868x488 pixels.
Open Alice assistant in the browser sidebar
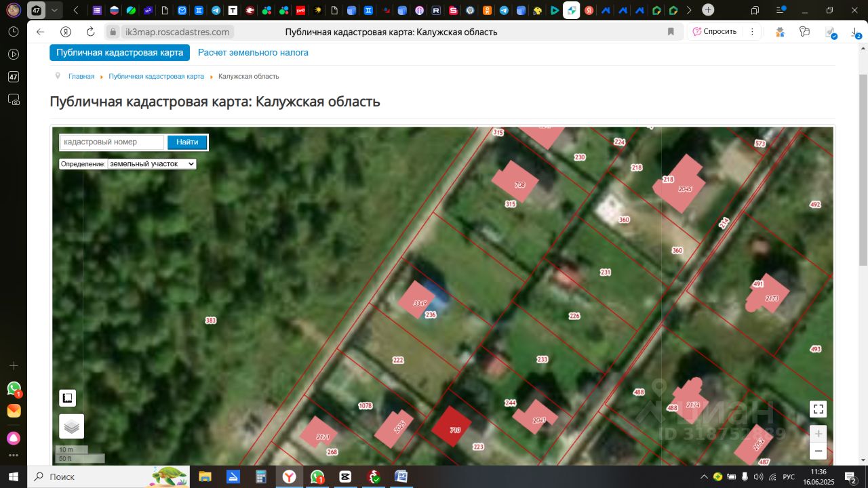14,437
